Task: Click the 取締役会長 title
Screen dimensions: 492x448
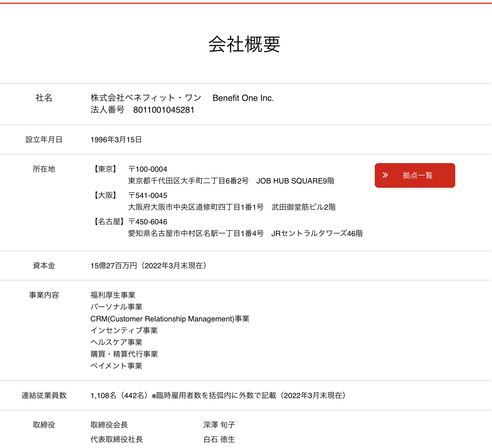Action: pyautogui.click(x=109, y=425)
